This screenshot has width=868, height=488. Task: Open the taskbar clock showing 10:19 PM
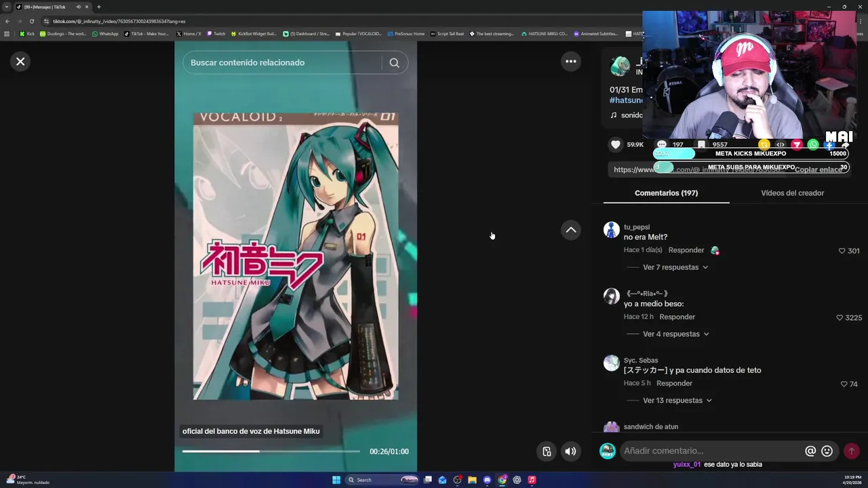pos(852,480)
